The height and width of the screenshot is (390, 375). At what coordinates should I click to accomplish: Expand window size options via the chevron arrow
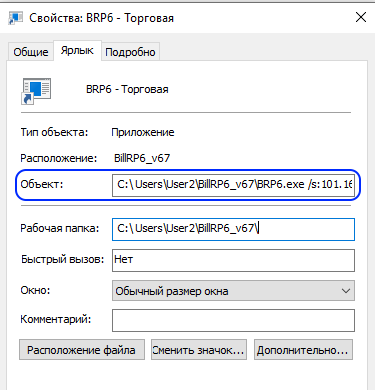coord(346,291)
